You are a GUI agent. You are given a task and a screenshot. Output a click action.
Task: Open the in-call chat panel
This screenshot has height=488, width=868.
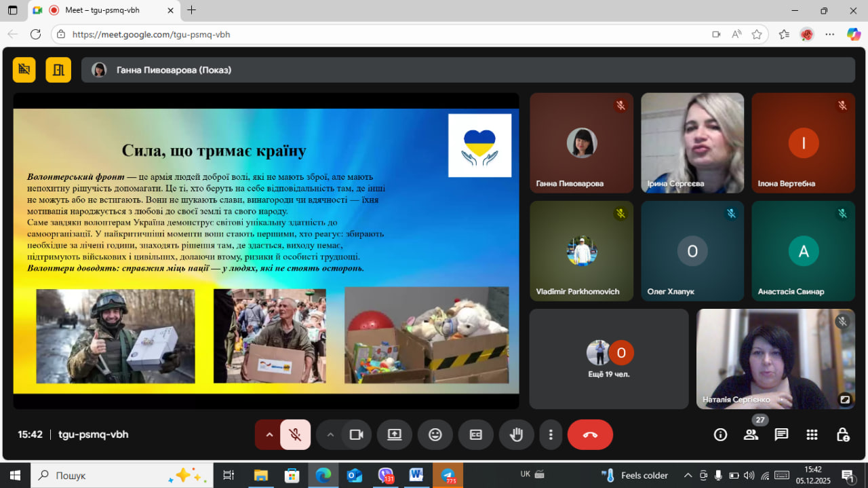point(781,434)
